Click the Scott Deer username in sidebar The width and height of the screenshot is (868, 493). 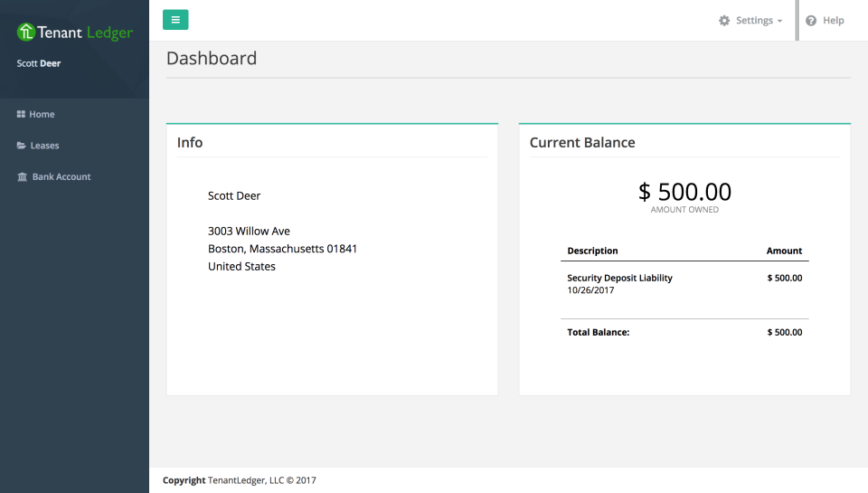[39, 63]
